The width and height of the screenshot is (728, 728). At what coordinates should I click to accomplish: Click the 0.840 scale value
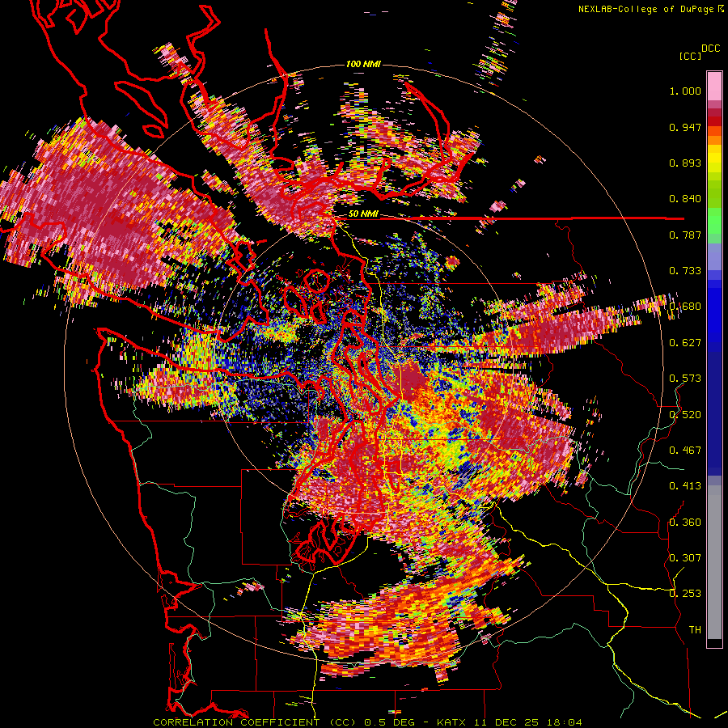pyautogui.click(x=685, y=199)
